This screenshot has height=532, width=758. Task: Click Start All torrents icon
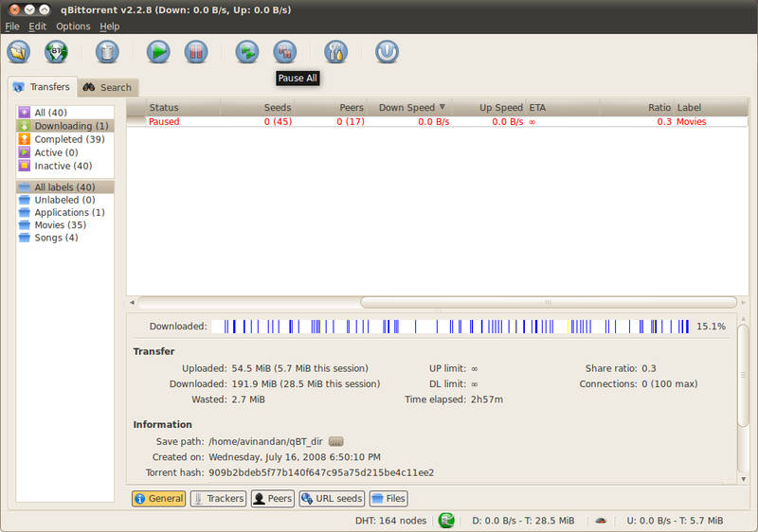pyautogui.click(x=247, y=52)
